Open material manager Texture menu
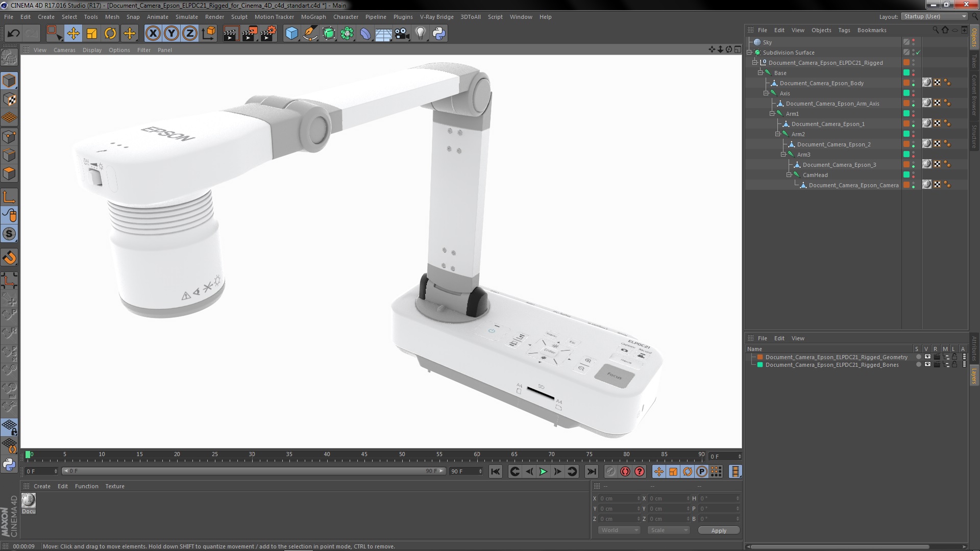This screenshot has width=980, height=551. coord(115,486)
